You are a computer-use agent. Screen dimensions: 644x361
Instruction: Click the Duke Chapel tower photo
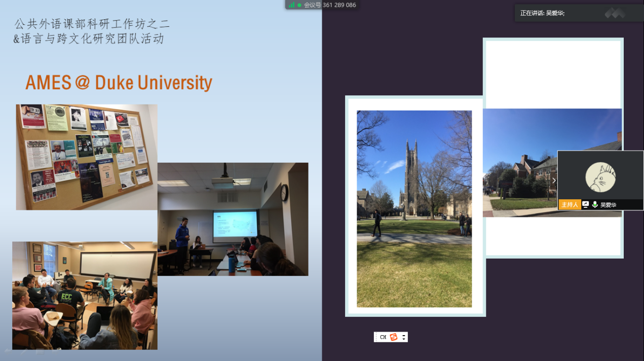click(414, 208)
